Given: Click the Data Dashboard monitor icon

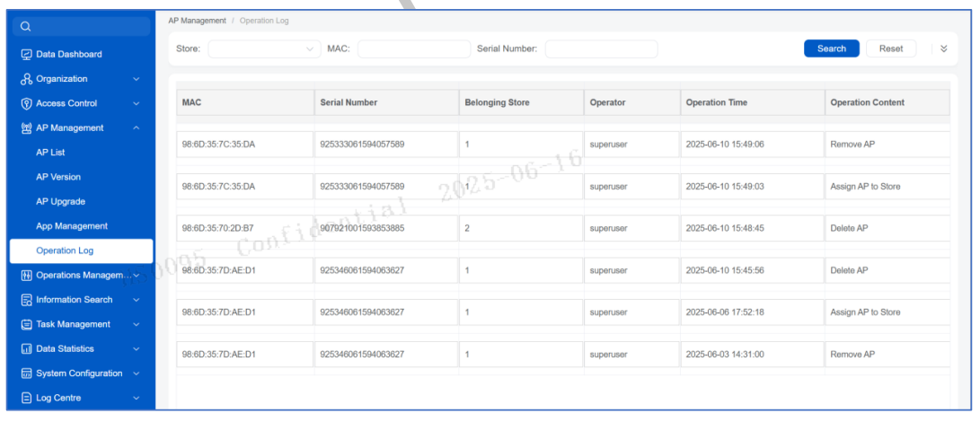Looking at the screenshot, I should coord(26,55).
